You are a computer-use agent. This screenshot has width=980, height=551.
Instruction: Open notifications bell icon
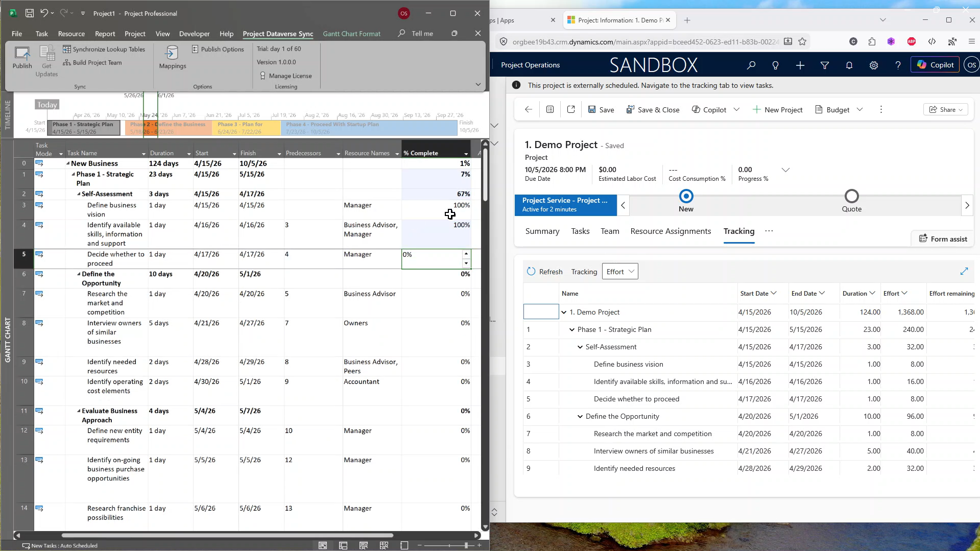849,65
